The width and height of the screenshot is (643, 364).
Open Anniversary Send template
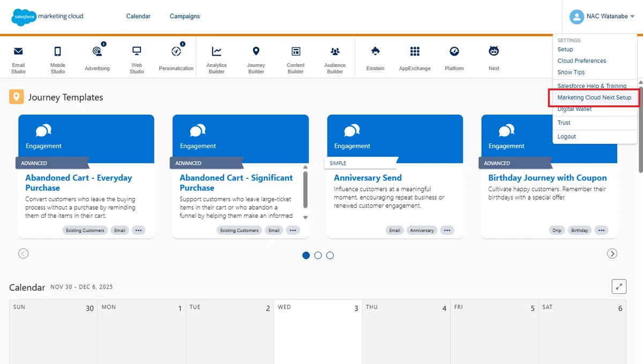point(368,178)
